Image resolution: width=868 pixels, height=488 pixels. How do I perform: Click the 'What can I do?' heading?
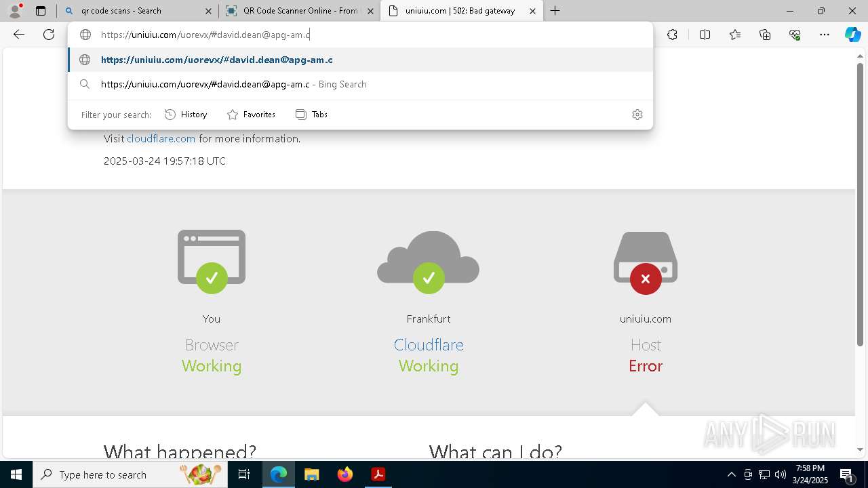click(496, 451)
